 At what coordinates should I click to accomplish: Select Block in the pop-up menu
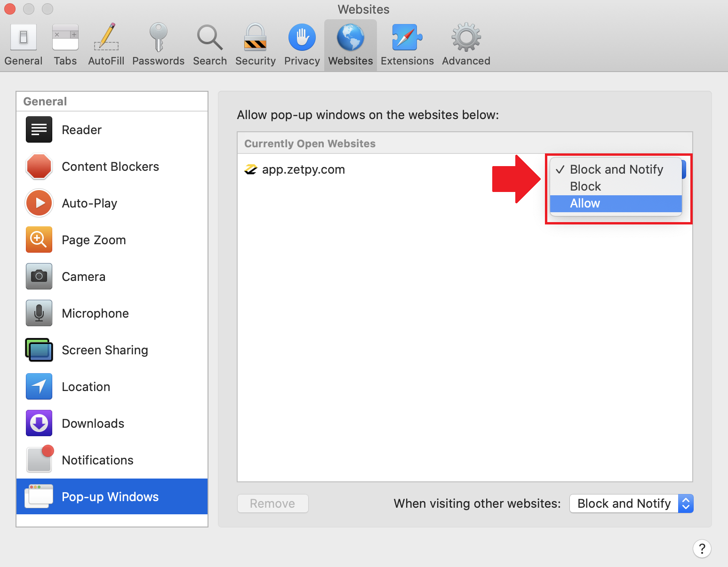(x=616, y=186)
